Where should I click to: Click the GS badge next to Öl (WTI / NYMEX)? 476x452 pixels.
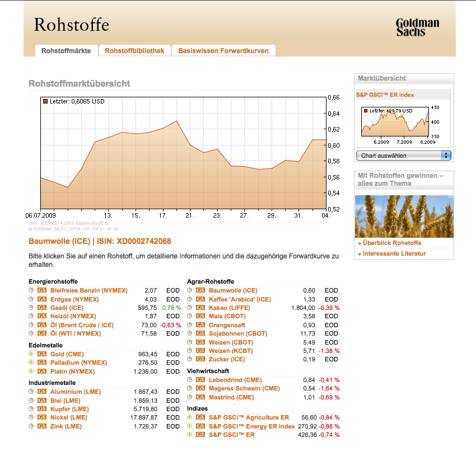coord(42,333)
